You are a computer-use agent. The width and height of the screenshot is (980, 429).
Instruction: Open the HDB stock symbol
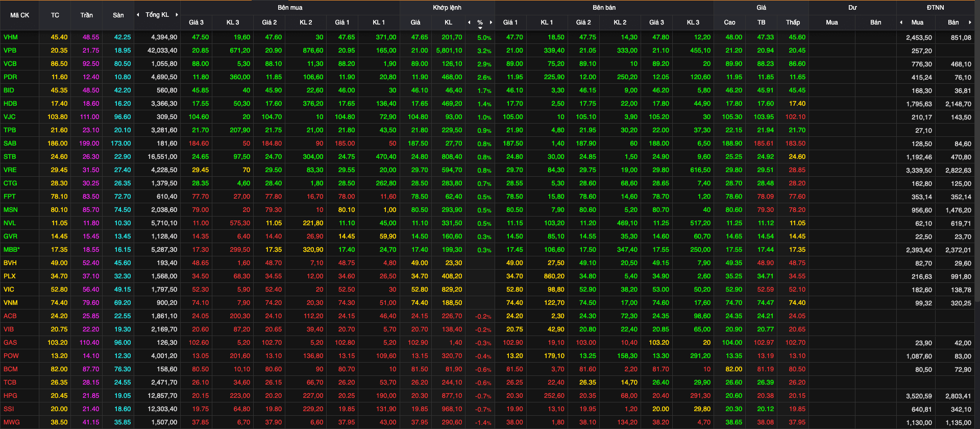10,104
